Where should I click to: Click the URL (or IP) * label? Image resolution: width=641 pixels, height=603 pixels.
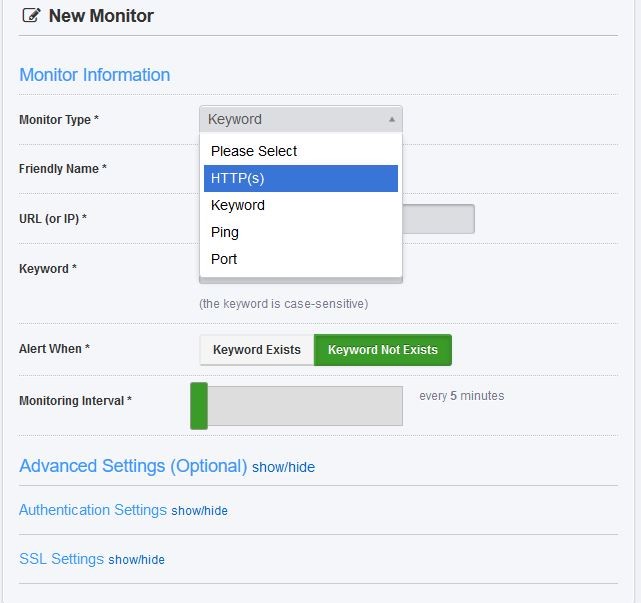tap(53, 219)
